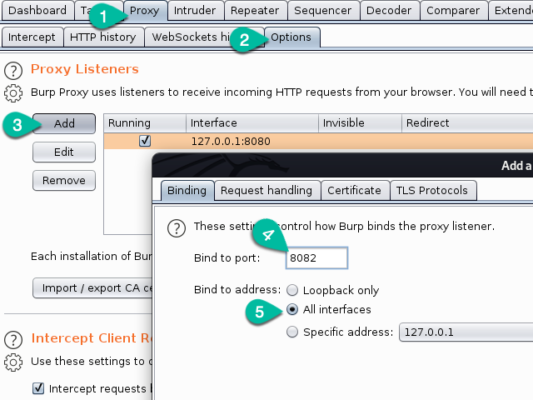Switch to the Intruder tab
The height and width of the screenshot is (400, 533).
click(x=195, y=11)
